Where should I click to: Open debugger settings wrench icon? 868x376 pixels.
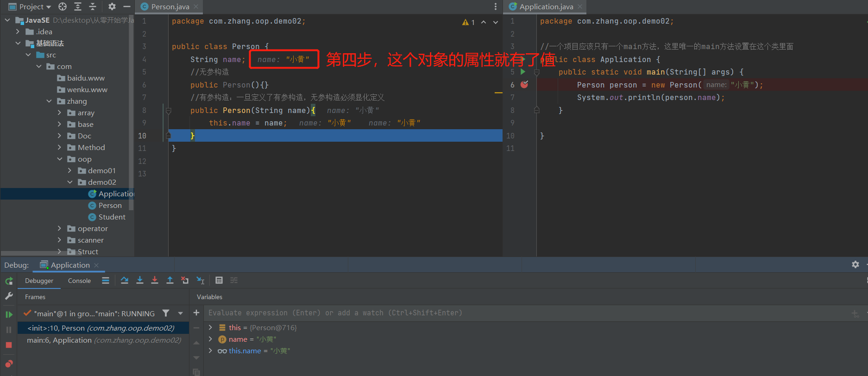[x=9, y=296]
